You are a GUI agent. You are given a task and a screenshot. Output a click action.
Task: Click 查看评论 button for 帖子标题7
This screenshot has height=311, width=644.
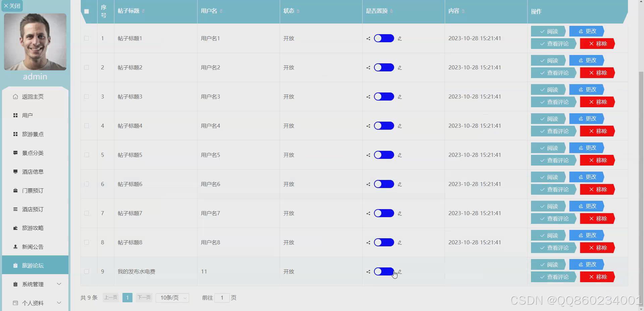(554, 219)
